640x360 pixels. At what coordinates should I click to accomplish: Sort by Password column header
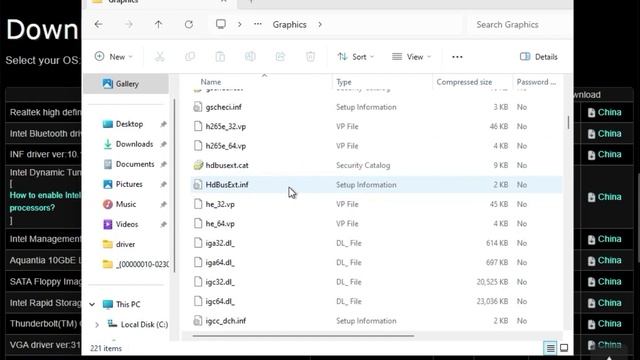tap(536, 82)
